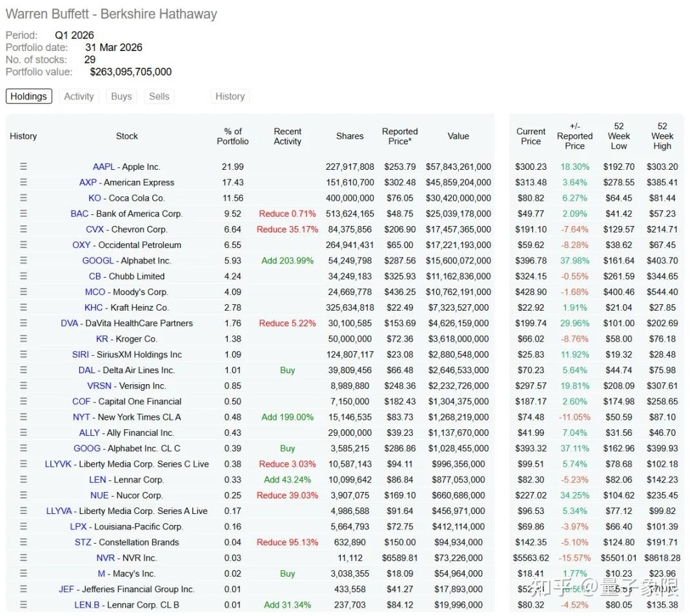Open the History tab
Screen dimensions: 697x616
pyautogui.click(x=230, y=96)
